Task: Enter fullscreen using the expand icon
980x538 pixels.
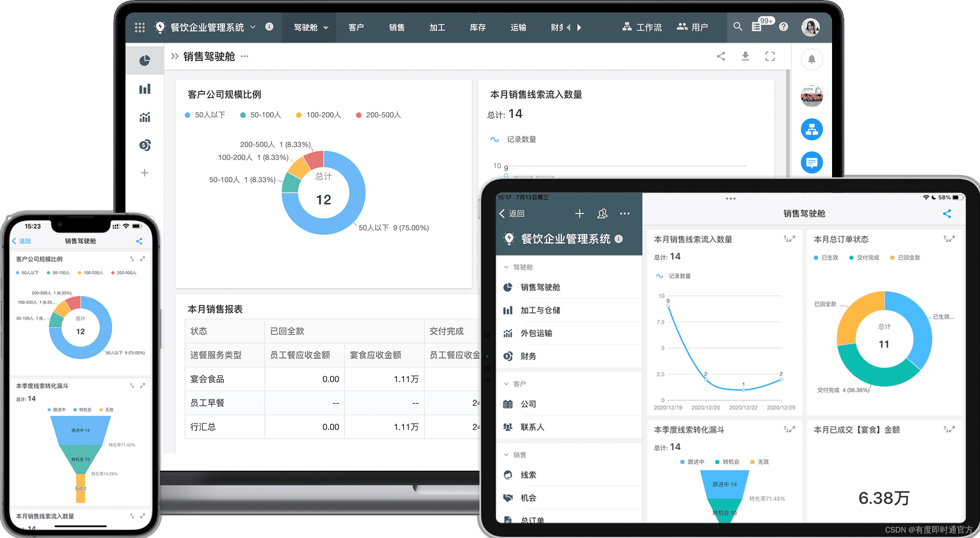Action: click(770, 57)
